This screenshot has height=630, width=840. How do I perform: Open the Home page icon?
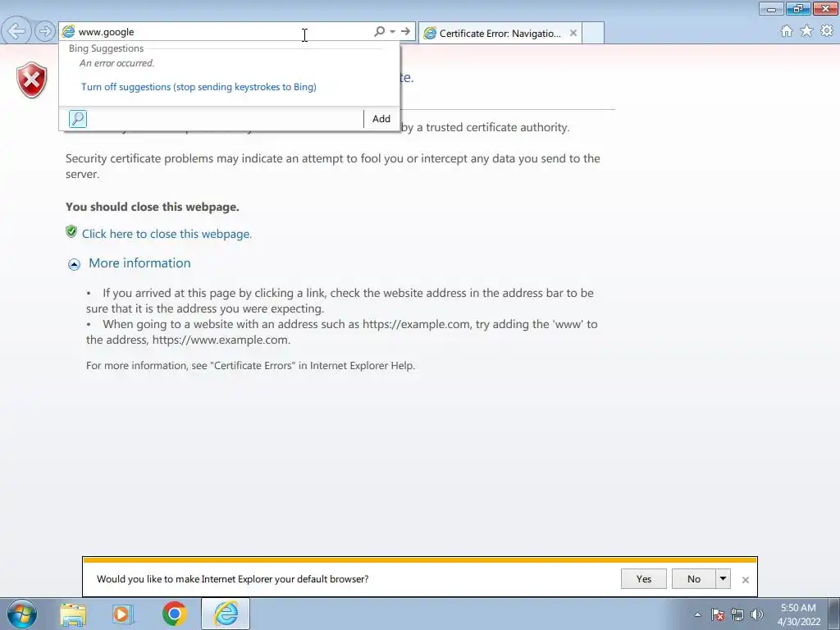[x=787, y=31]
